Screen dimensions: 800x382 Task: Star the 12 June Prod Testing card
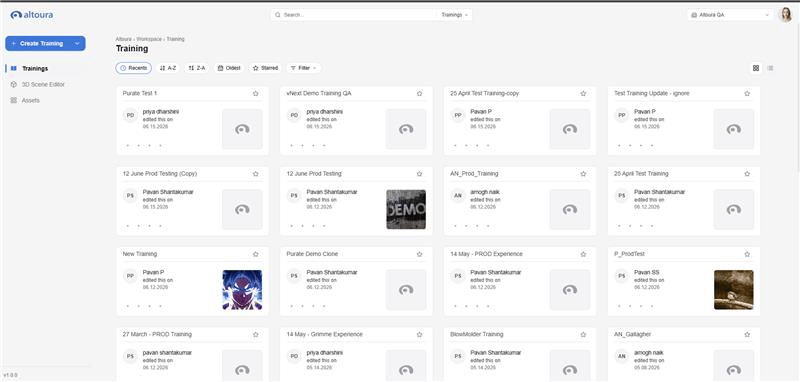(419, 174)
